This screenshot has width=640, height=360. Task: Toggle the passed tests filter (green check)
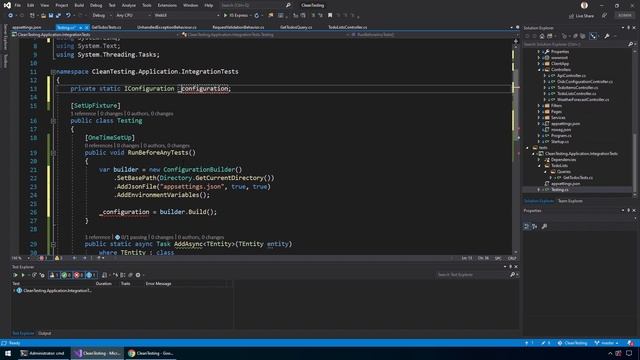click(66, 275)
